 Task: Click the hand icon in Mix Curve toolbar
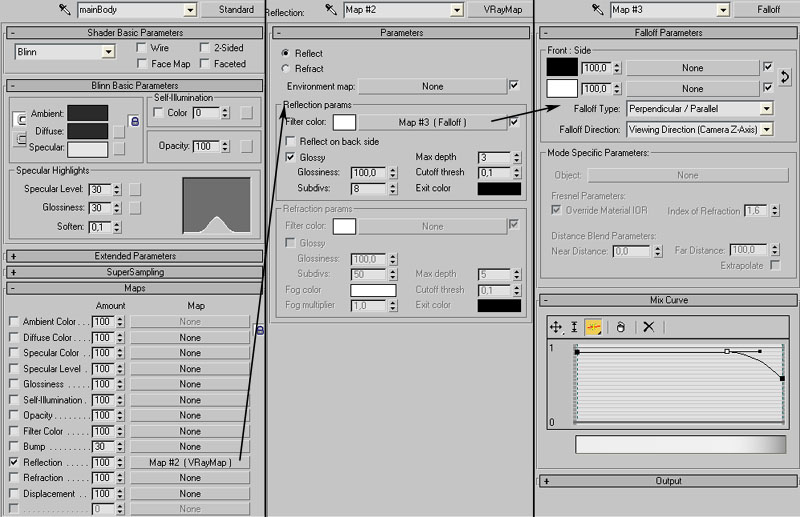tap(620, 327)
